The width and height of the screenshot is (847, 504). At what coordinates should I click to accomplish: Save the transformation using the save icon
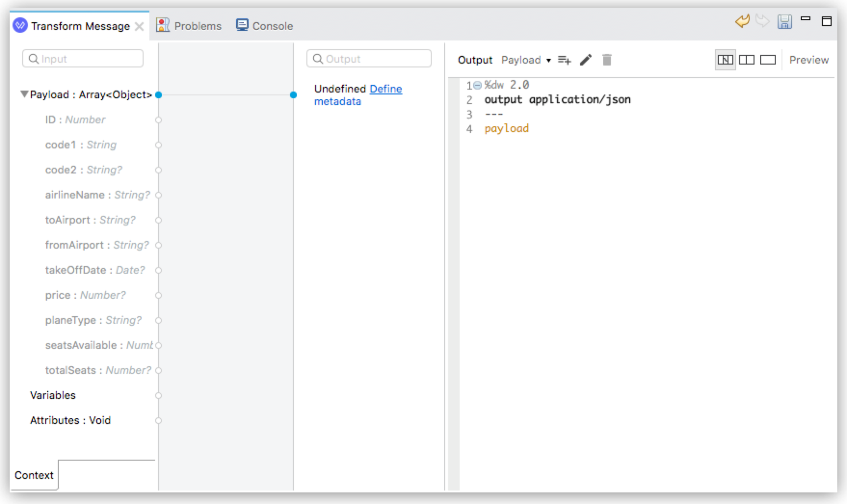tap(785, 22)
